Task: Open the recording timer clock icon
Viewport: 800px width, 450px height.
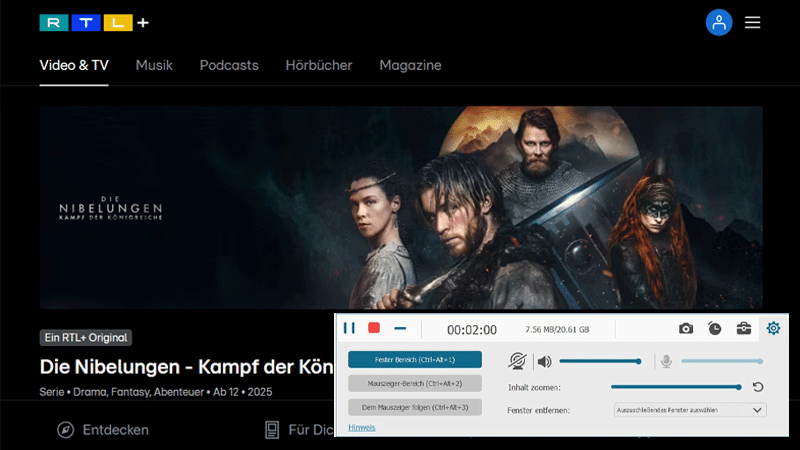Action: [x=714, y=329]
